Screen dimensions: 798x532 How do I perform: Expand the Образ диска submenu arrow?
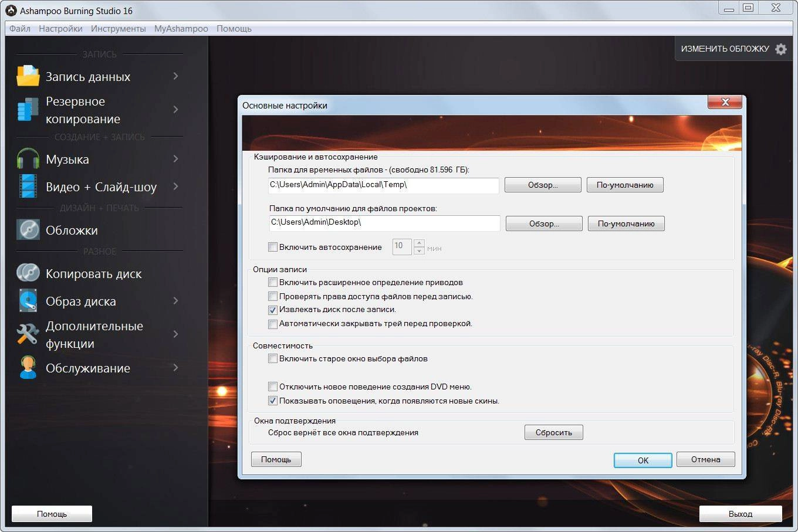point(175,301)
